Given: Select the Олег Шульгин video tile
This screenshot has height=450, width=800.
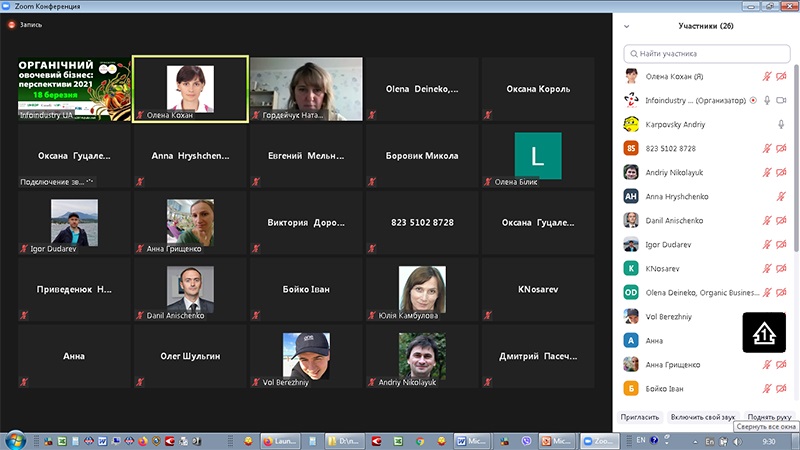Looking at the screenshot, I should (x=190, y=357).
